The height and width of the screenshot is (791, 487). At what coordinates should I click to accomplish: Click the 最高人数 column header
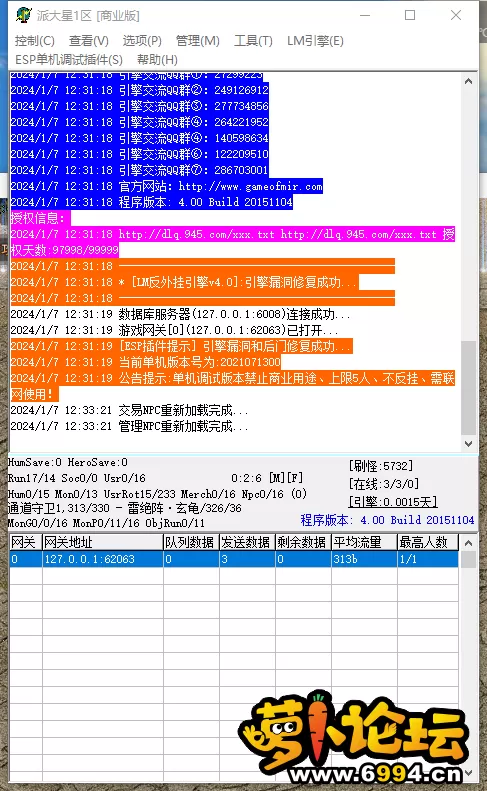click(x=428, y=542)
